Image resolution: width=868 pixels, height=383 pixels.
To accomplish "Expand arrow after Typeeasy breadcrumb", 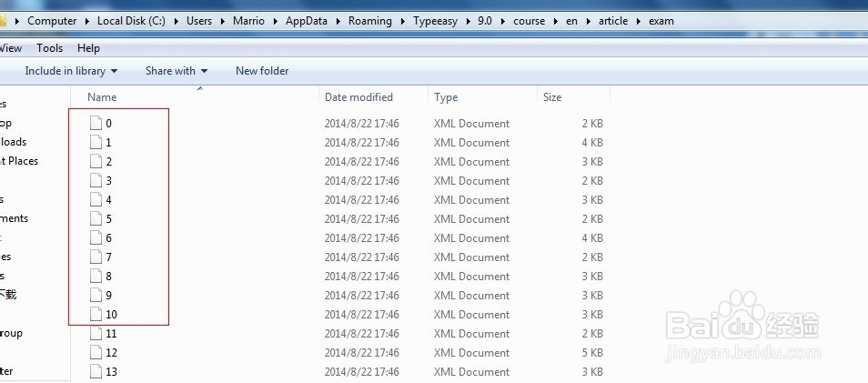I will coord(468,21).
